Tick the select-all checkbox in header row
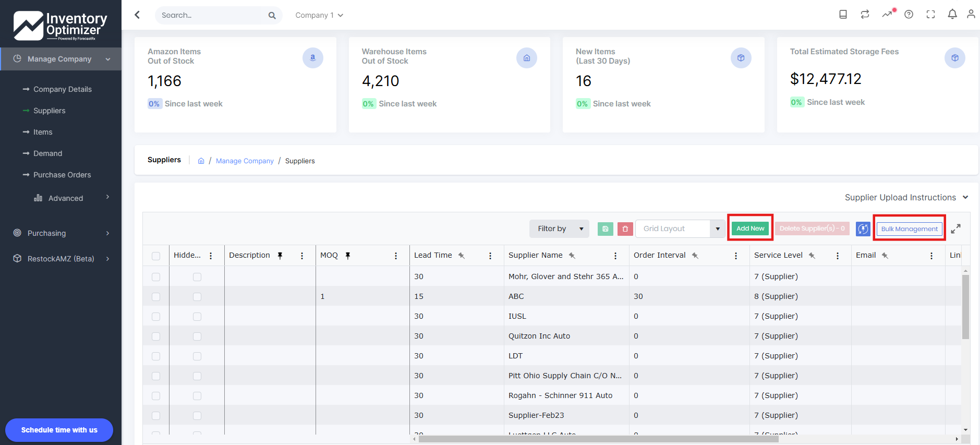The height and width of the screenshot is (445, 980). (156, 256)
